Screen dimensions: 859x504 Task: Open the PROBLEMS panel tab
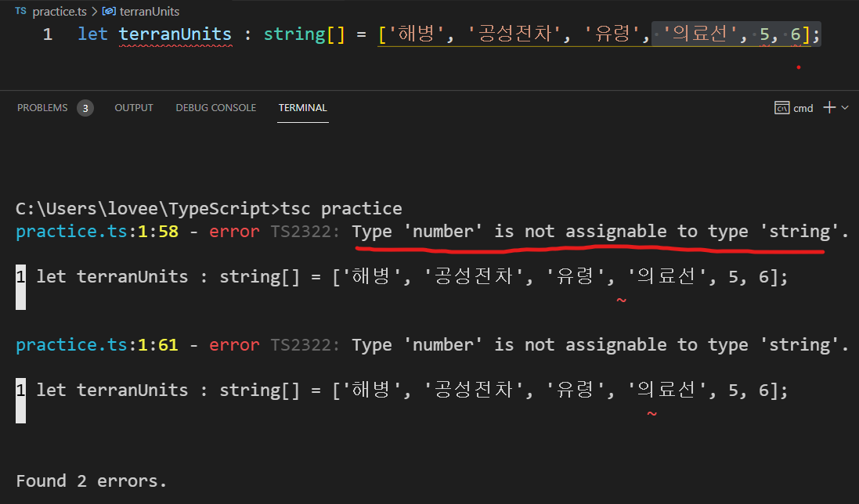tap(42, 107)
